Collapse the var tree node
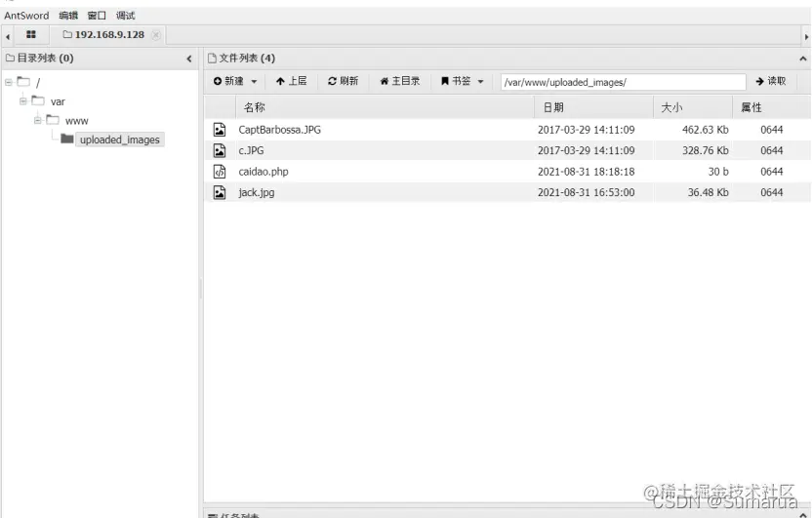 click(23, 100)
